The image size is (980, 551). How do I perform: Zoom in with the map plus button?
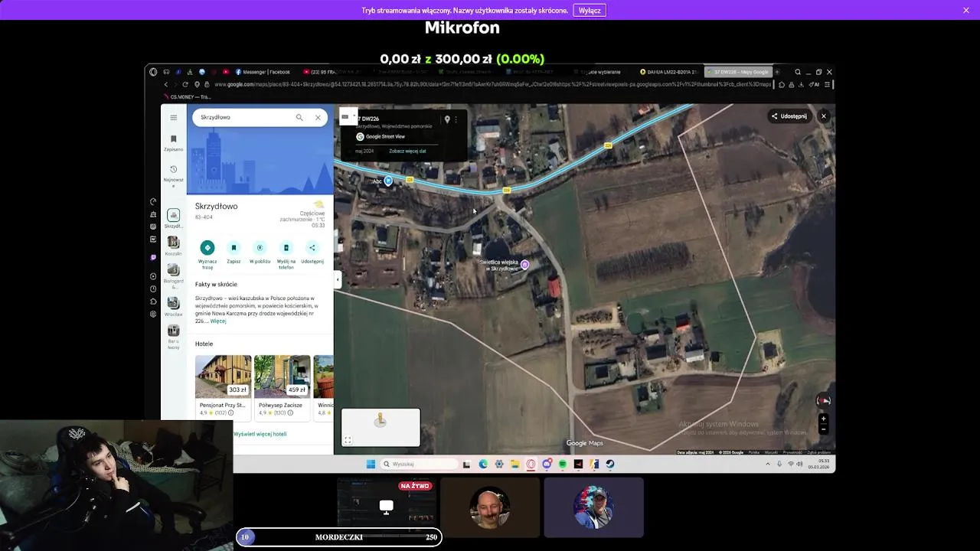click(824, 419)
